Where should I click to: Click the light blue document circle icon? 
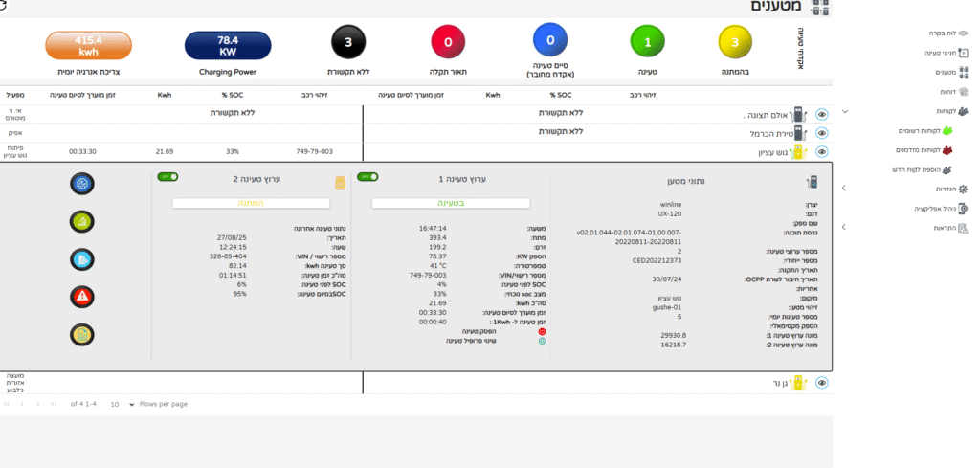click(x=83, y=259)
